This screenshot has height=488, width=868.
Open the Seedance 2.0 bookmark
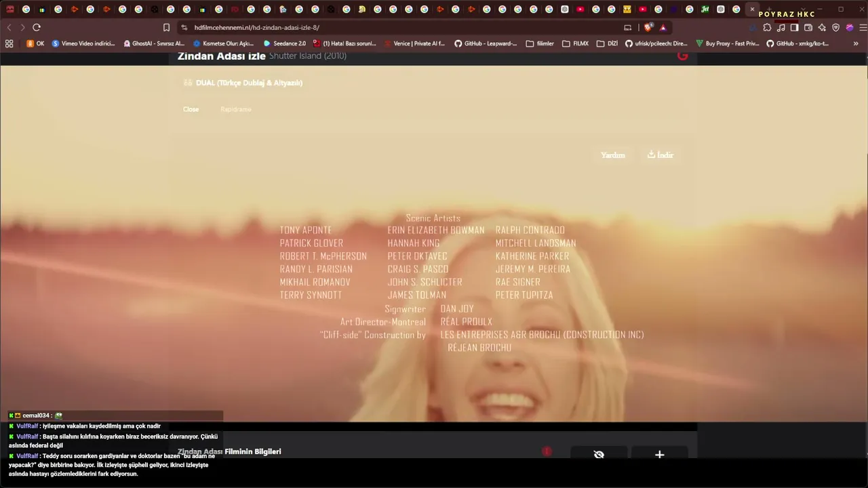[285, 43]
